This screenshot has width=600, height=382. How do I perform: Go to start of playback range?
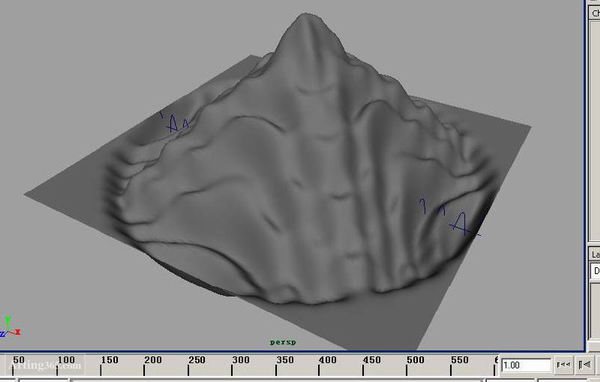point(564,365)
